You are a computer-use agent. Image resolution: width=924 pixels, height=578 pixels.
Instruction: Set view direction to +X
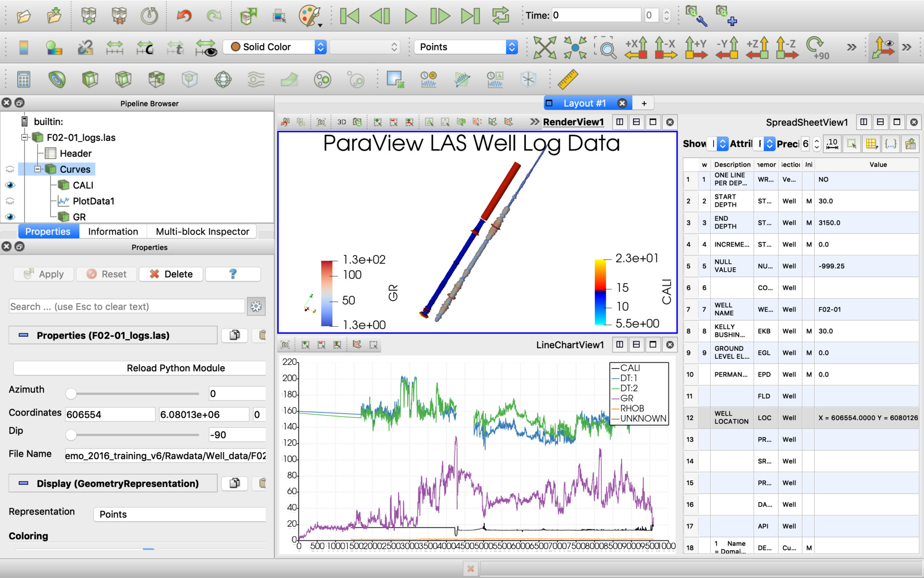click(636, 47)
